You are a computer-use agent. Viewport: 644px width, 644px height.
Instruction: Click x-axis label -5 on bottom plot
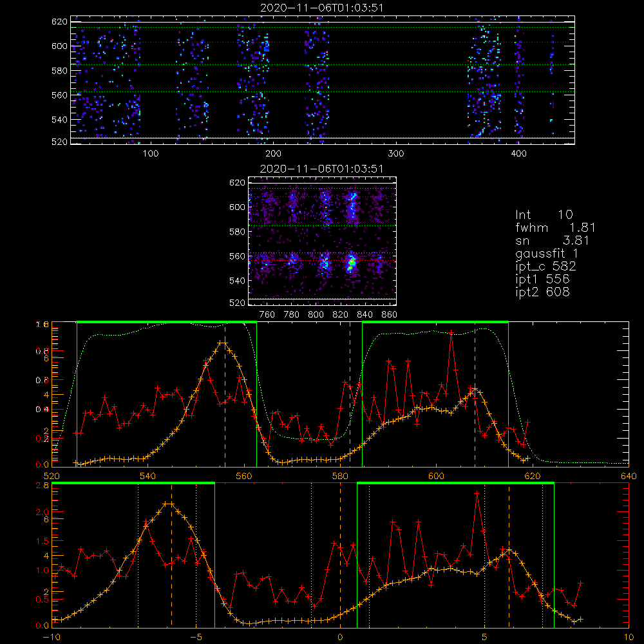(196, 638)
